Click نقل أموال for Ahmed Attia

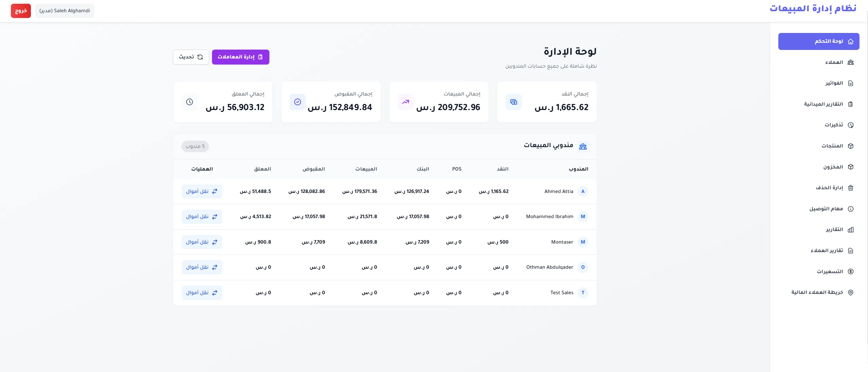(x=202, y=191)
